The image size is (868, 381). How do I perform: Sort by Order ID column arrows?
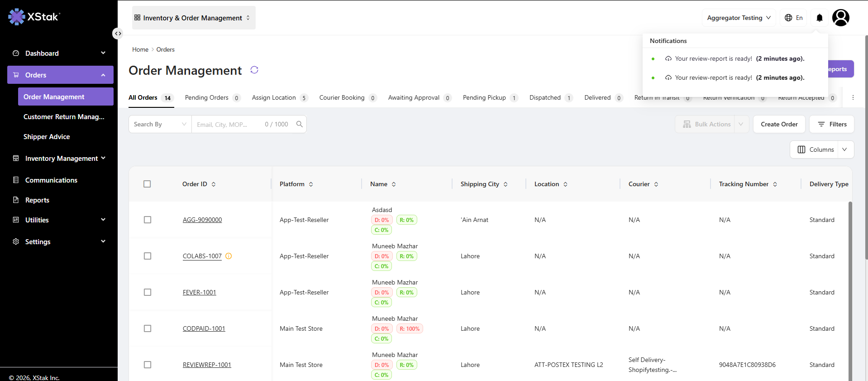(214, 184)
